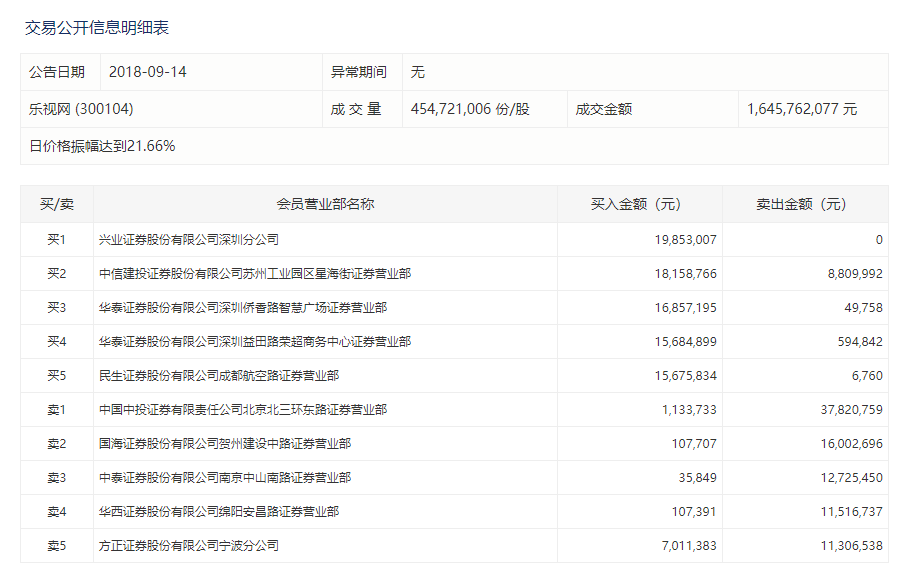The width and height of the screenshot is (905, 576).
Task: Click 民生证券 成都航空路证券营业部
Action: tap(218, 376)
